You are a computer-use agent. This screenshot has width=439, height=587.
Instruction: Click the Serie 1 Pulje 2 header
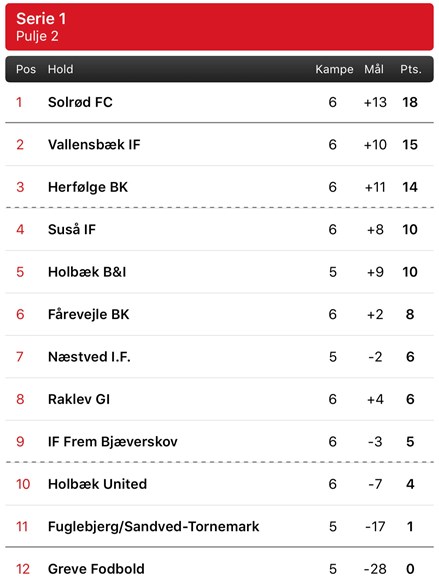coord(219,27)
